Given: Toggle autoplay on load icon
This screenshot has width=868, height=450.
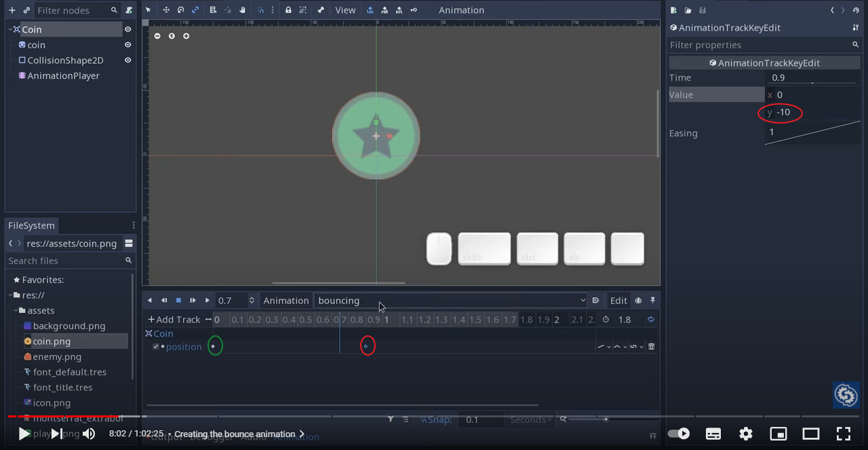Looking at the screenshot, I should tap(595, 301).
